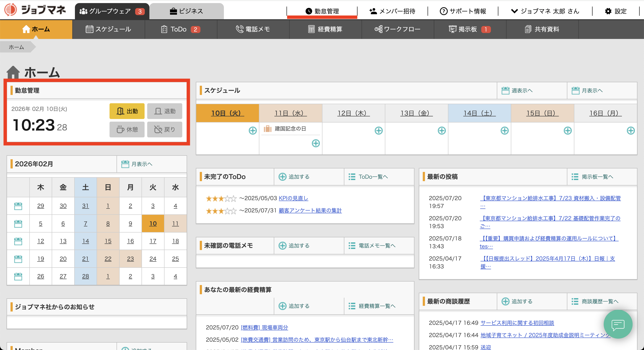Click week calendar icon beside row 12-18
644x350 pixels.
coord(18,241)
